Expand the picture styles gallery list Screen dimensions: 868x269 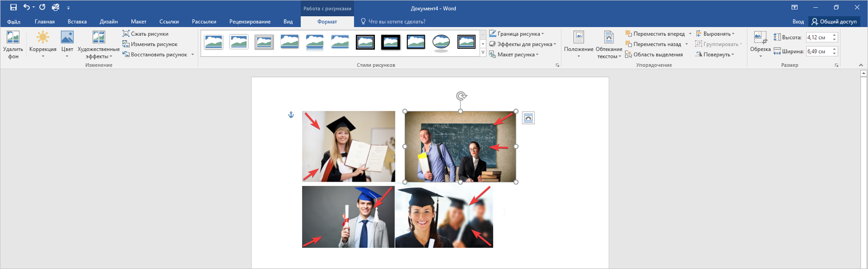point(483,53)
